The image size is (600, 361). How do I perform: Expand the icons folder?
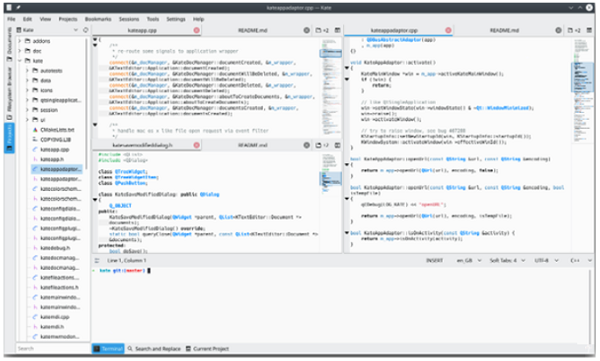point(27,90)
